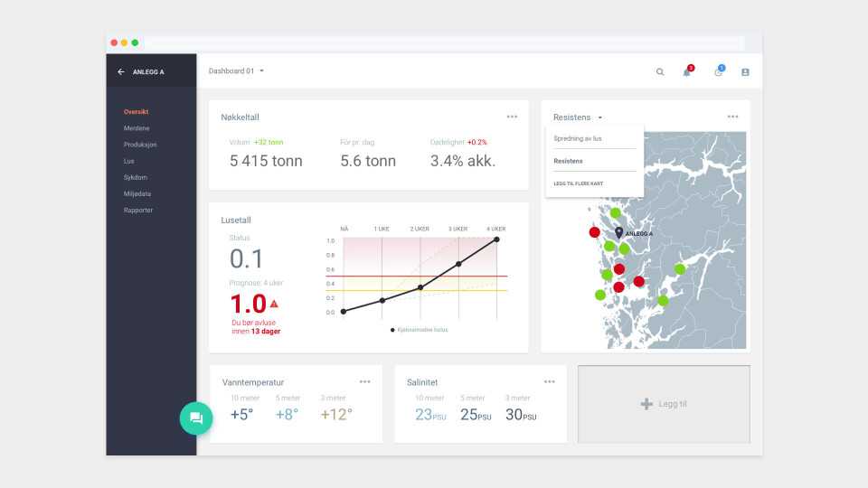Click the back arrow beside ANLEGG A
The image size is (868, 488).
click(x=121, y=71)
